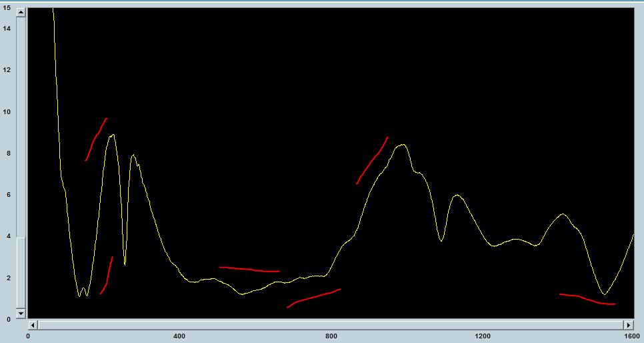Click the vertical scrollbar thumb

(21, 272)
